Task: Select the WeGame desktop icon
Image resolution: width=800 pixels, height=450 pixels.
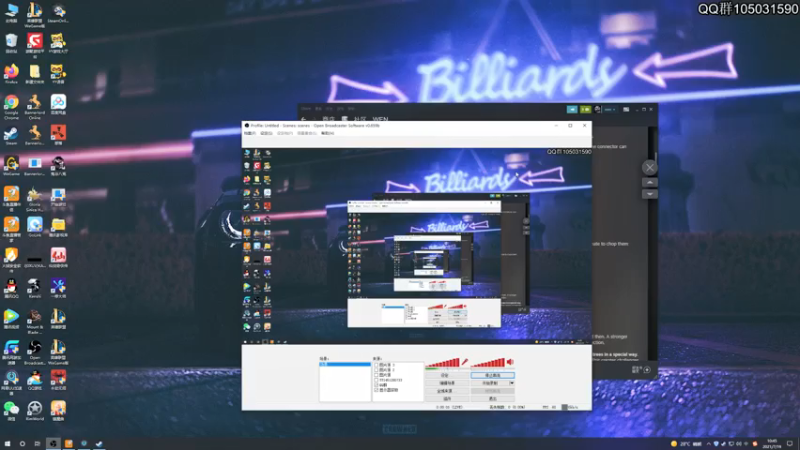Action: tap(11, 166)
